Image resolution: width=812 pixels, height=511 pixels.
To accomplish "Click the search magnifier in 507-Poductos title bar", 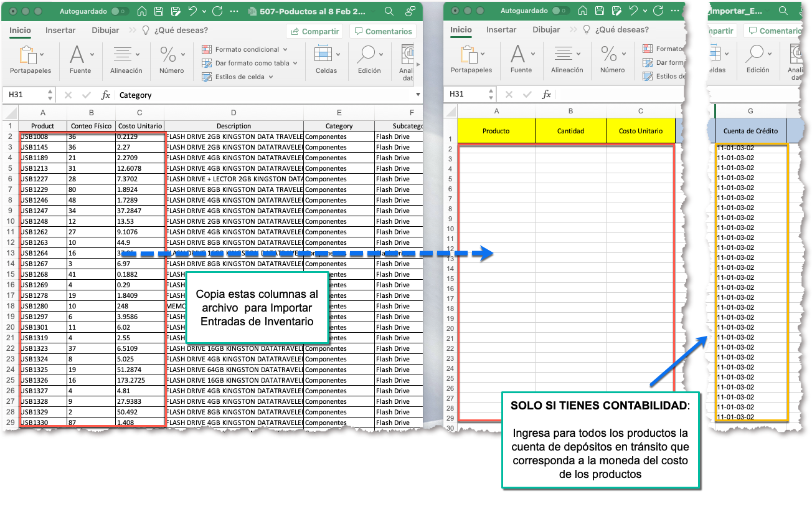I will pyautogui.click(x=389, y=11).
